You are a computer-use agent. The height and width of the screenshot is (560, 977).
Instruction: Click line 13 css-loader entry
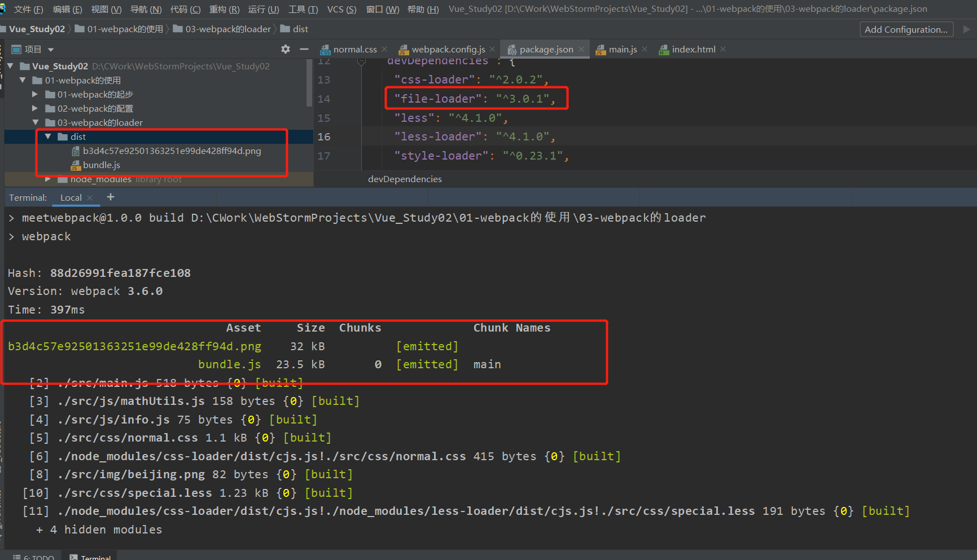coord(471,80)
